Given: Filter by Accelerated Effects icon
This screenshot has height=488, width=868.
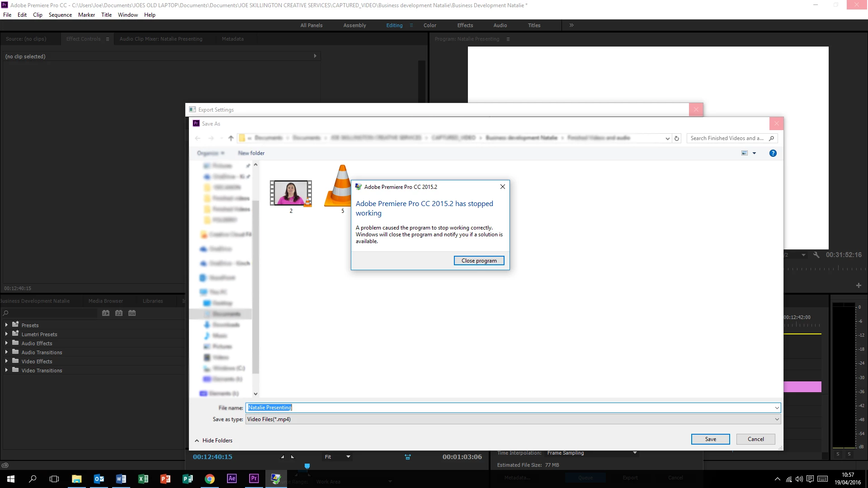Looking at the screenshot, I should click(106, 313).
